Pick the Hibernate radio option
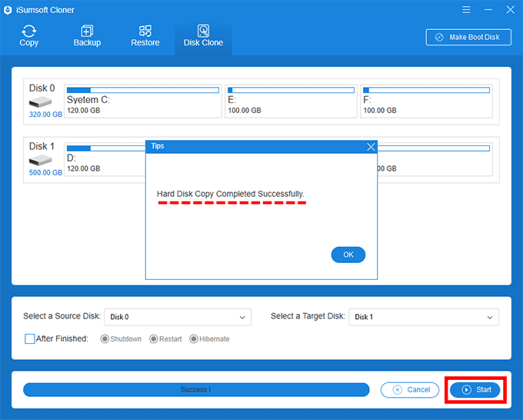 click(x=194, y=339)
